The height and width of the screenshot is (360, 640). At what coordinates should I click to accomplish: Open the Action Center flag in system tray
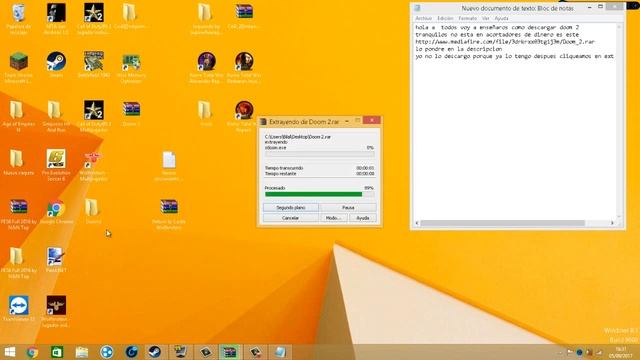[569, 352]
